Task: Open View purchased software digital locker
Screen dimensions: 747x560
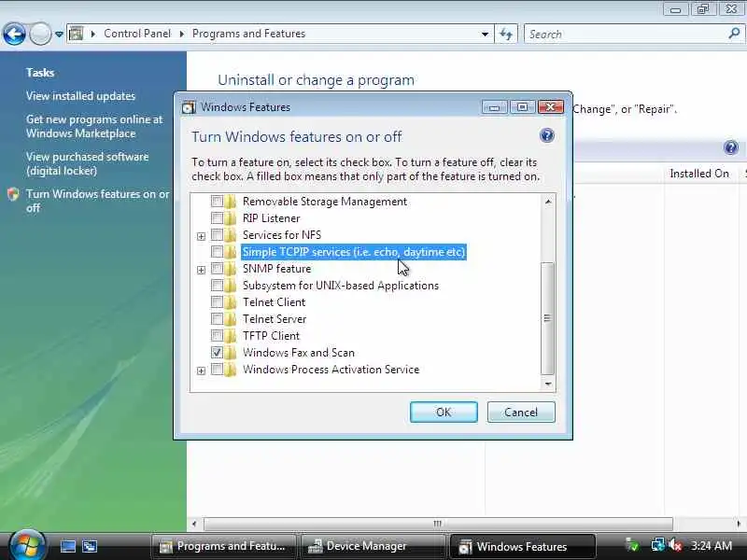Action: [x=87, y=163]
